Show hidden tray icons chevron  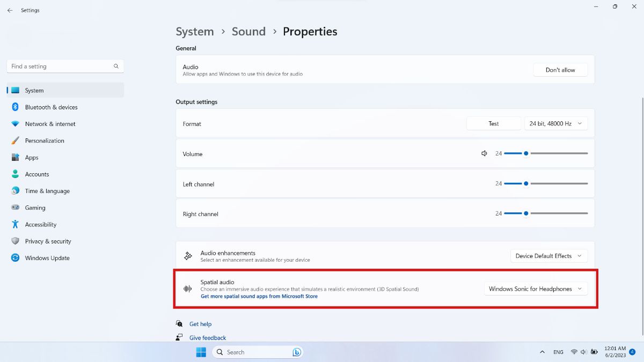(x=542, y=352)
